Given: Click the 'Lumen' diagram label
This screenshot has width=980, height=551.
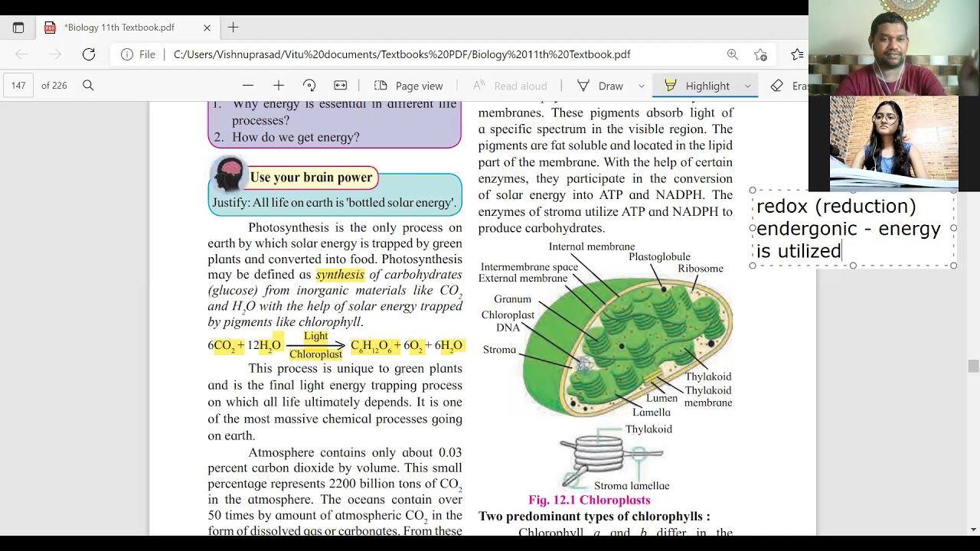Looking at the screenshot, I should (x=661, y=398).
